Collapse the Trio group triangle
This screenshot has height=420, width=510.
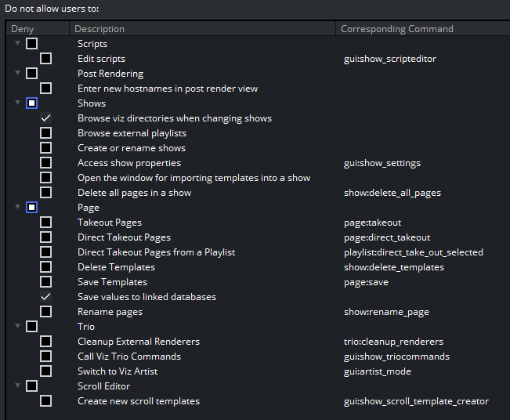(18, 327)
